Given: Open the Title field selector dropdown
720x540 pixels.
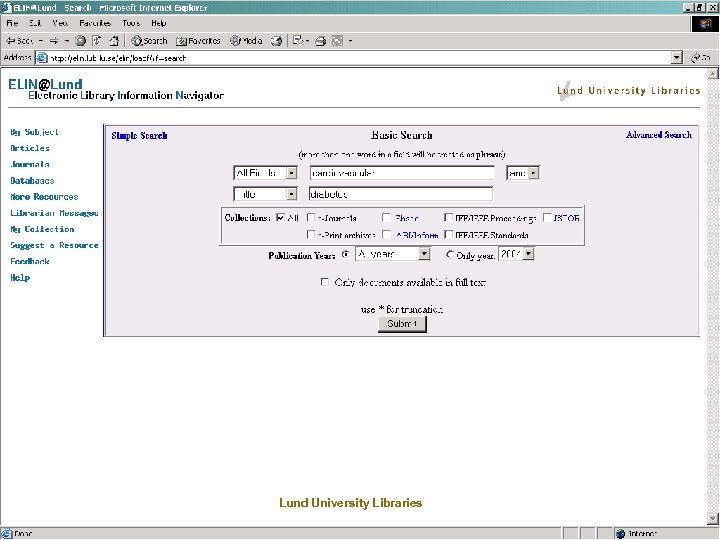Looking at the screenshot, I should [x=265, y=194].
